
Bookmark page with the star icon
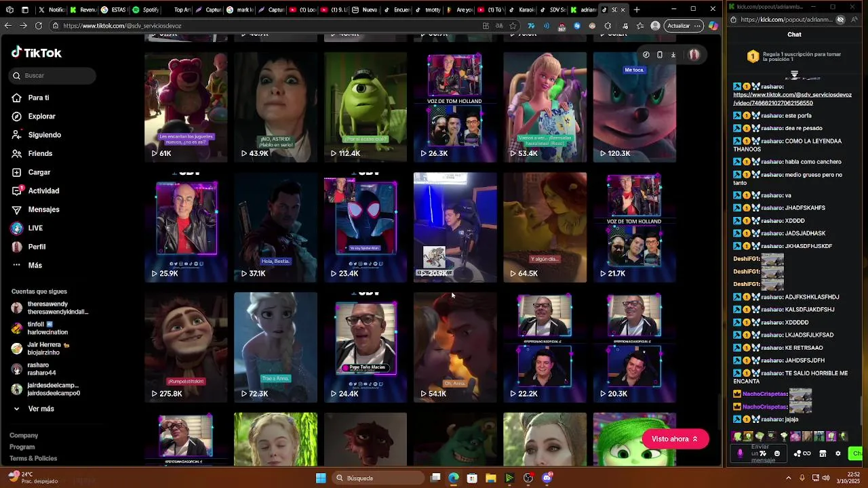coord(513,26)
